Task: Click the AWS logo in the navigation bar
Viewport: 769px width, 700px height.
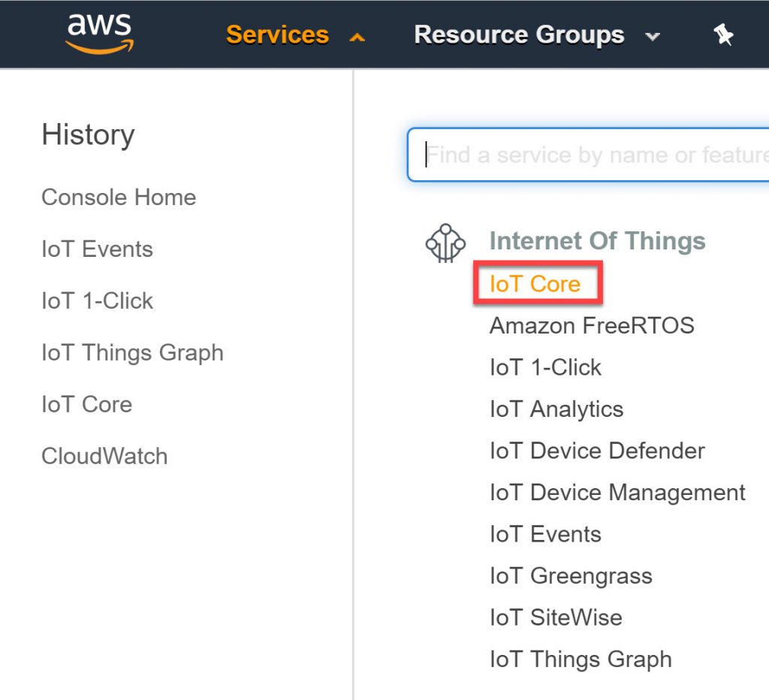Action: tap(98, 35)
